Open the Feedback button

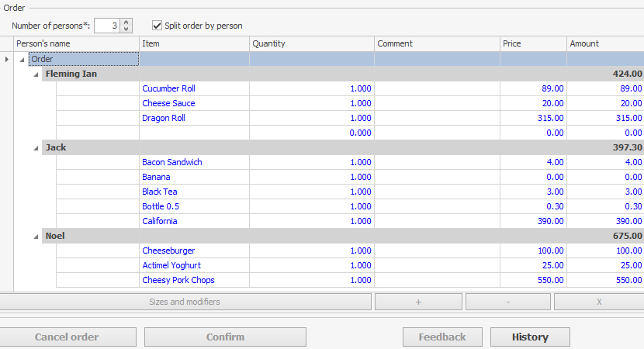(x=442, y=337)
